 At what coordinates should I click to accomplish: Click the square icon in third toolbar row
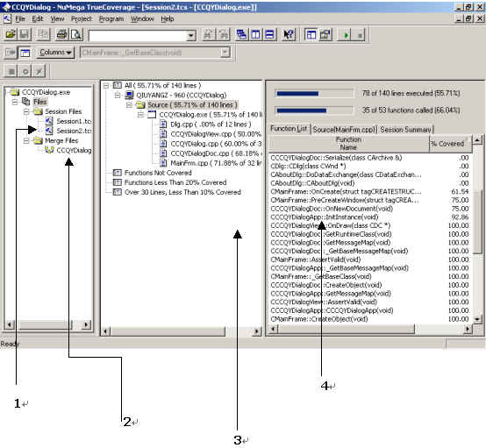pos(11,72)
